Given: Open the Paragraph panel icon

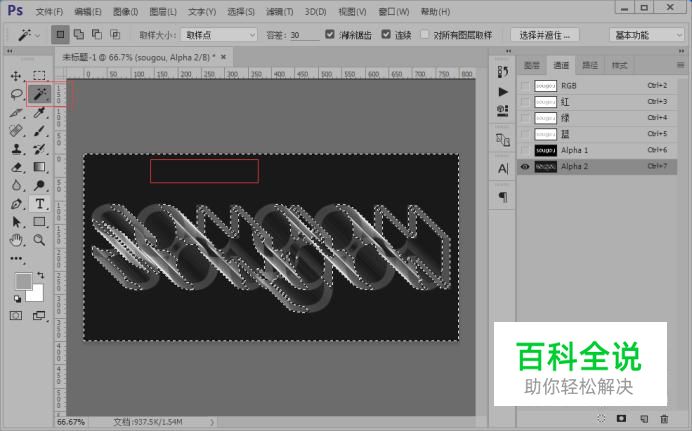Looking at the screenshot, I should pyautogui.click(x=503, y=197).
